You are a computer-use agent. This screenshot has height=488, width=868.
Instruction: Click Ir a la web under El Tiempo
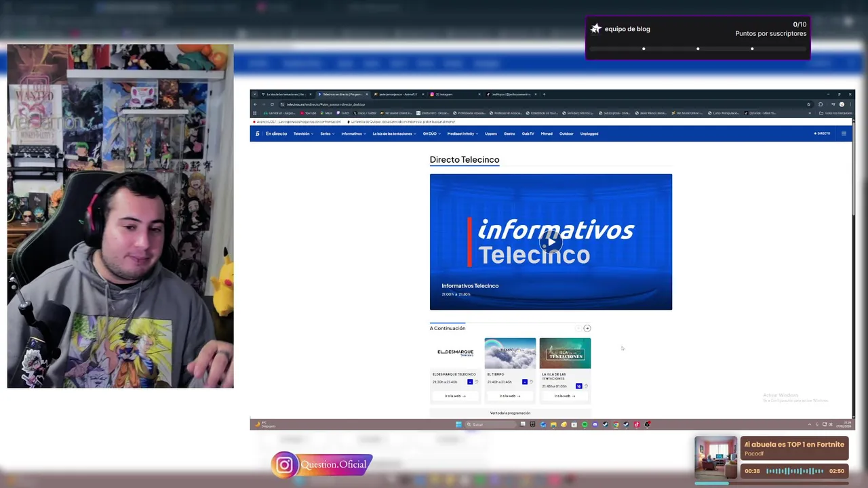510,396
